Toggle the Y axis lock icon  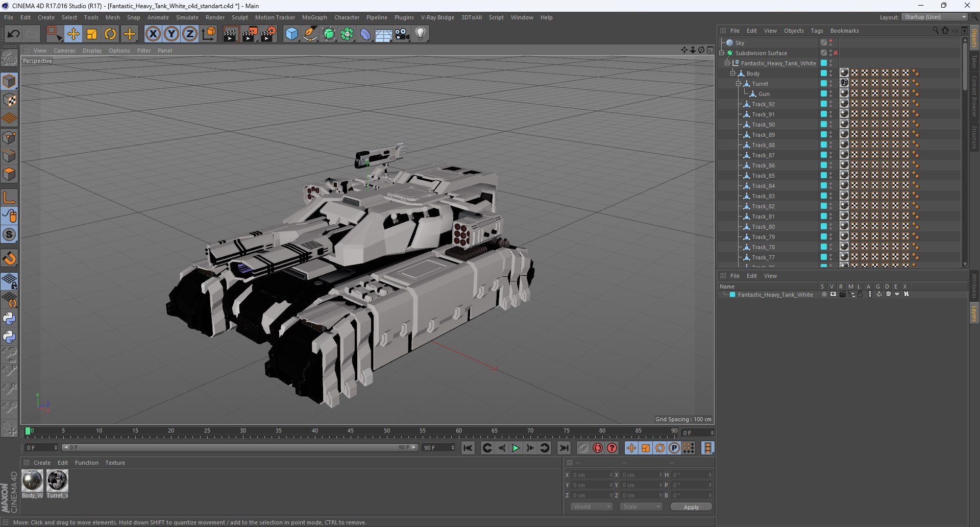click(171, 34)
